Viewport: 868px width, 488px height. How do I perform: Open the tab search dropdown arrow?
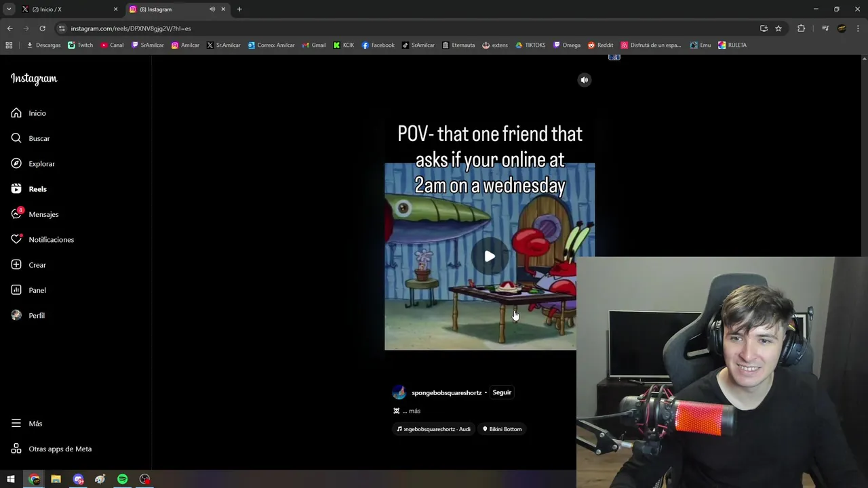(x=9, y=9)
